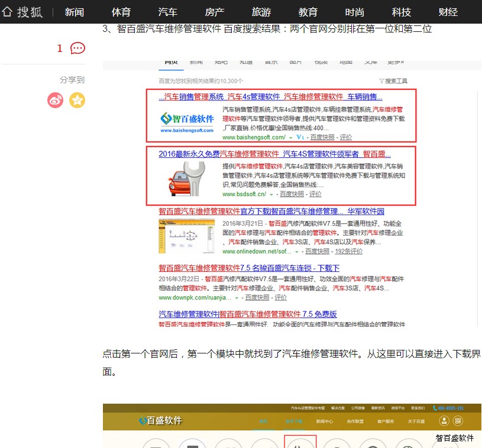Click the 分享到 label in the sidebar

[x=72, y=80]
